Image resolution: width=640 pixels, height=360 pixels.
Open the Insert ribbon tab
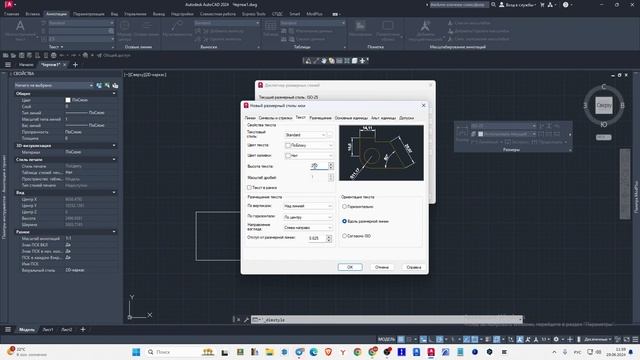(33, 14)
